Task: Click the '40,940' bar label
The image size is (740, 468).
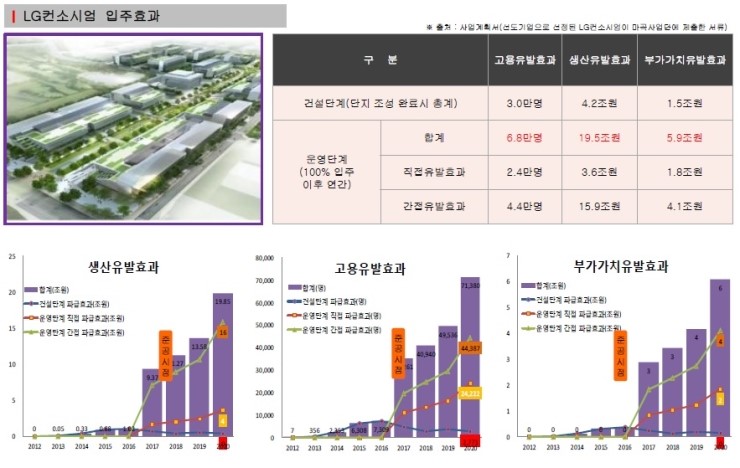Action: click(x=426, y=354)
